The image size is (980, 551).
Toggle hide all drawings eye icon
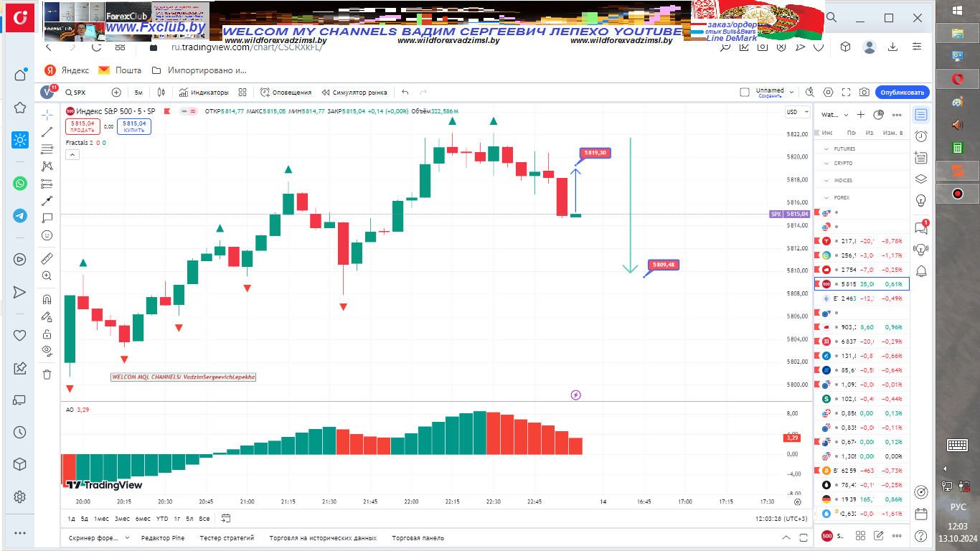(x=47, y=351)
